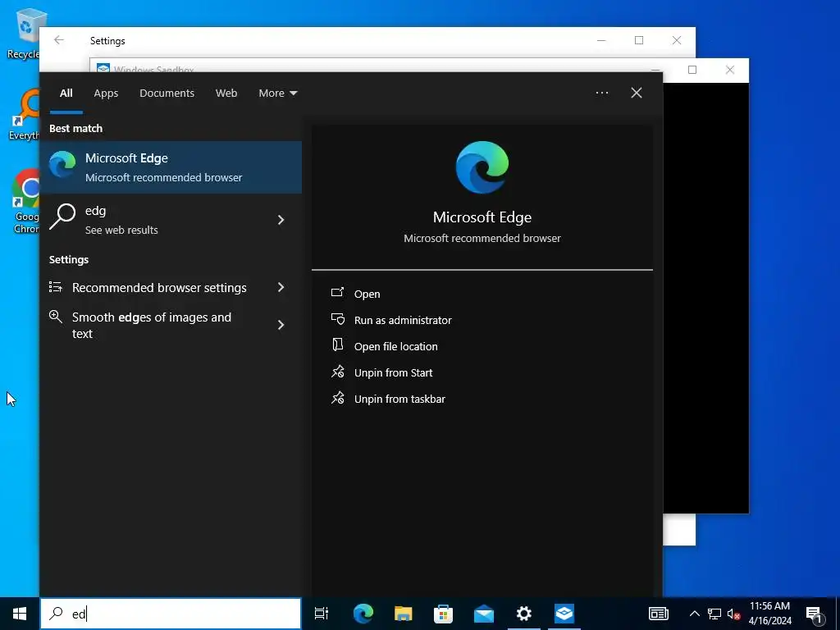Screen dimensions: 840x630
Task: Open Task View from taskbar
Action: [x=322, y=614]
